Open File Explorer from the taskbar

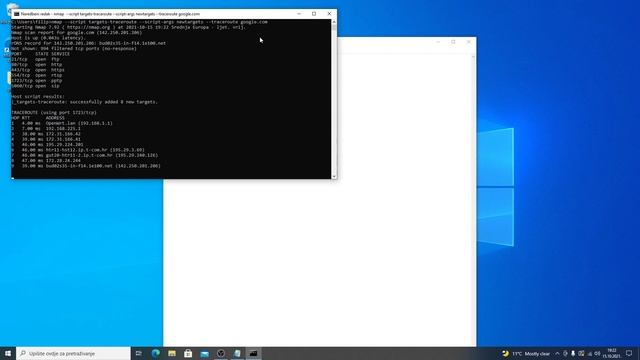172,353
